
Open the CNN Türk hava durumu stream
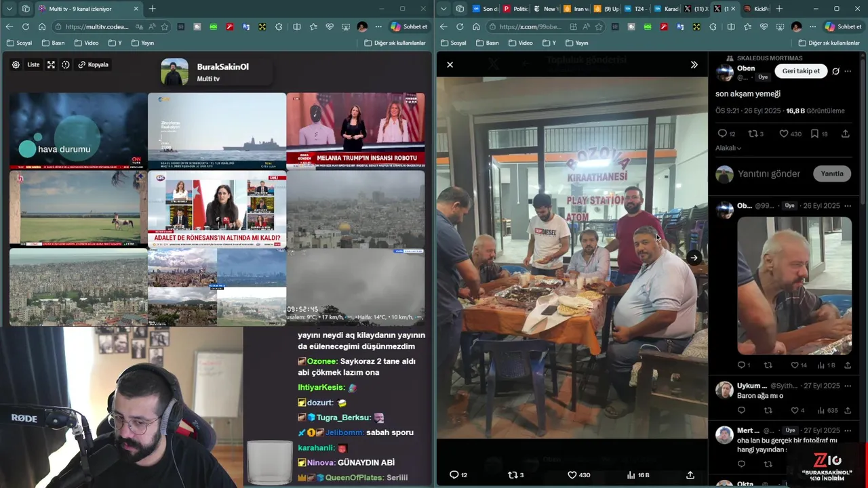click(78, 131)
